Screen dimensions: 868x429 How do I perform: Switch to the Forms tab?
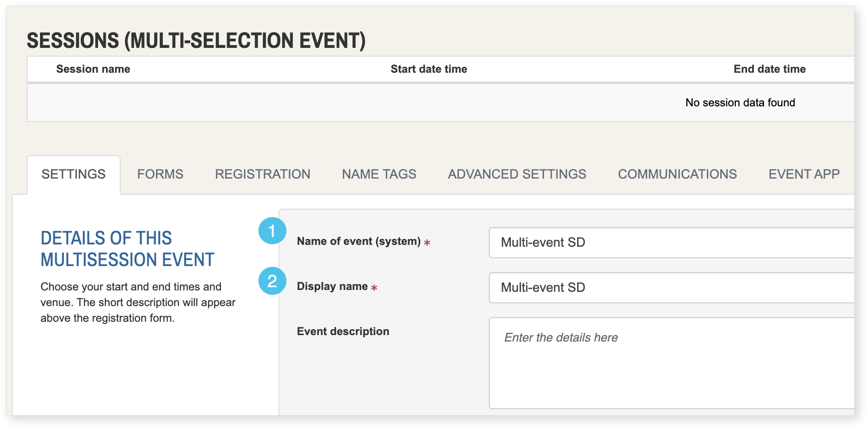point(160,174)
